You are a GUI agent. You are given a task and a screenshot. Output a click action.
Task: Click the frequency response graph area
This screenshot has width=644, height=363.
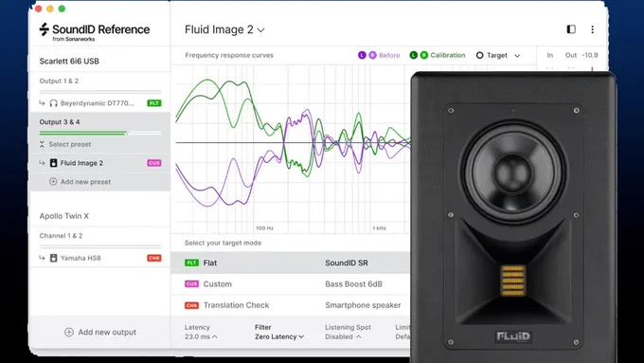tap(294, 148)
